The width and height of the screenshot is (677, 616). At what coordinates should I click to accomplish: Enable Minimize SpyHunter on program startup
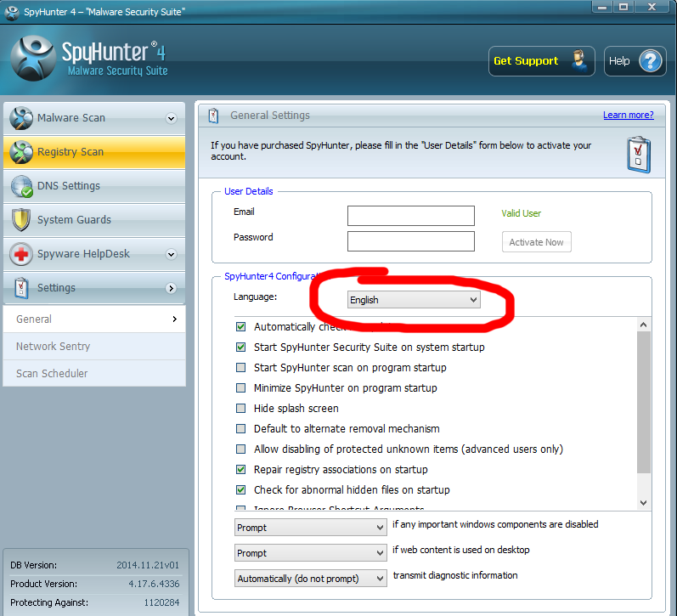(x=241, y=388)
